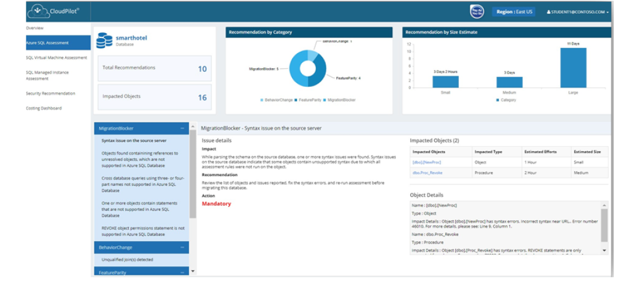The width and height of the screenshot is (644, 281).
Task: Open the Costing Dashboard
Action: click(44, 108)
